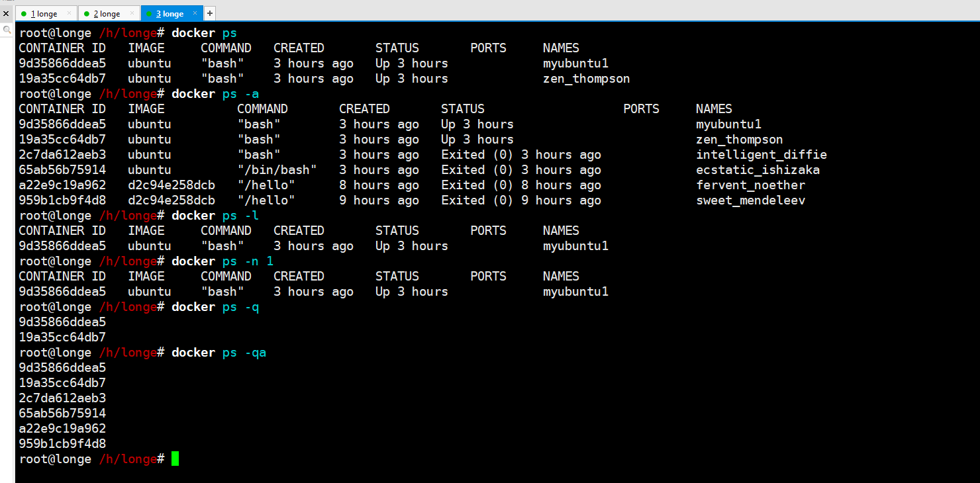980x483 pixels.
Task: Click the last 959b1cb9f4d8 in -qa output
Action: point(62,444)
